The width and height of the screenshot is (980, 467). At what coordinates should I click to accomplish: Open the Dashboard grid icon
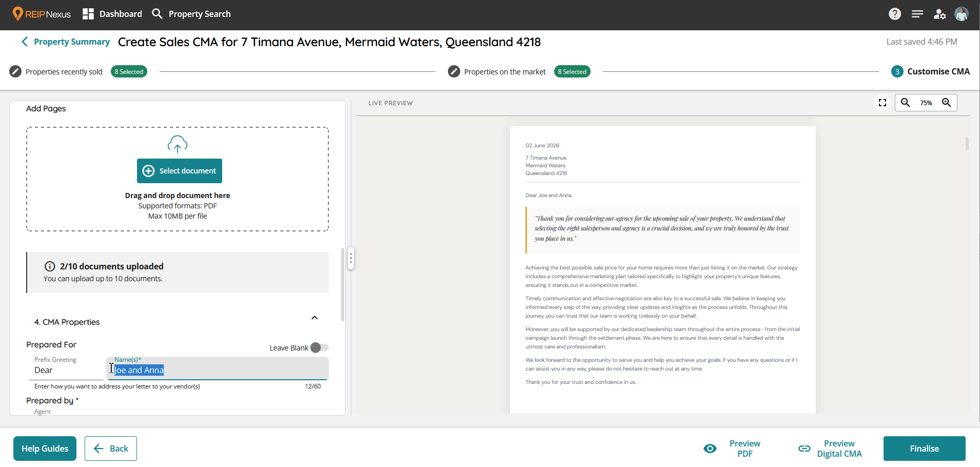[x=88, y=14]
